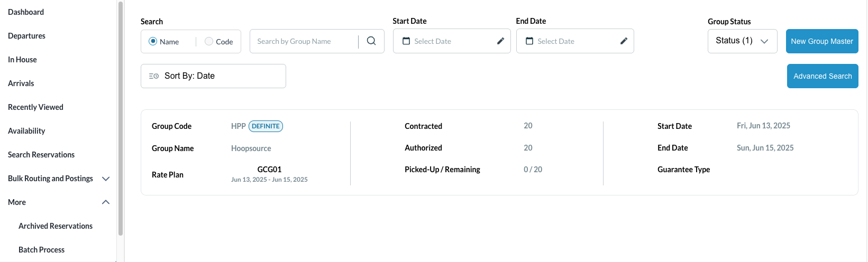Go to Departures in sidebar
Screen dimensions: 868x262
pyautogui.click(x=26, y=36)
